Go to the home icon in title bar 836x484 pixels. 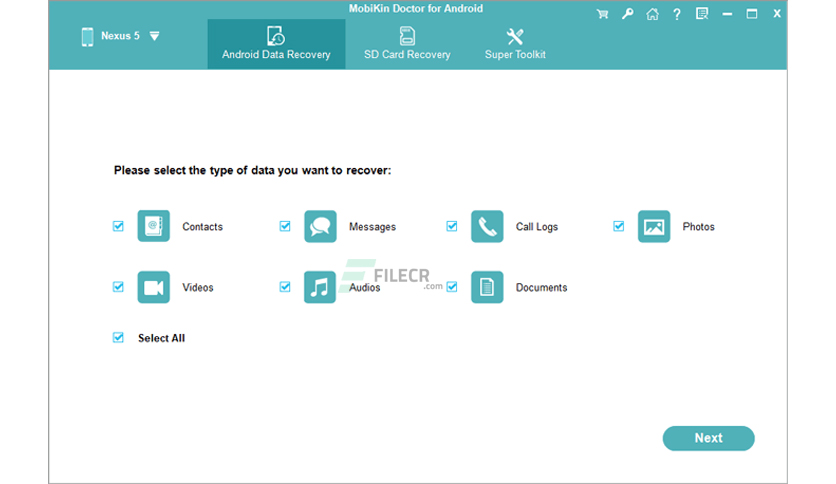tap(652, 14)
